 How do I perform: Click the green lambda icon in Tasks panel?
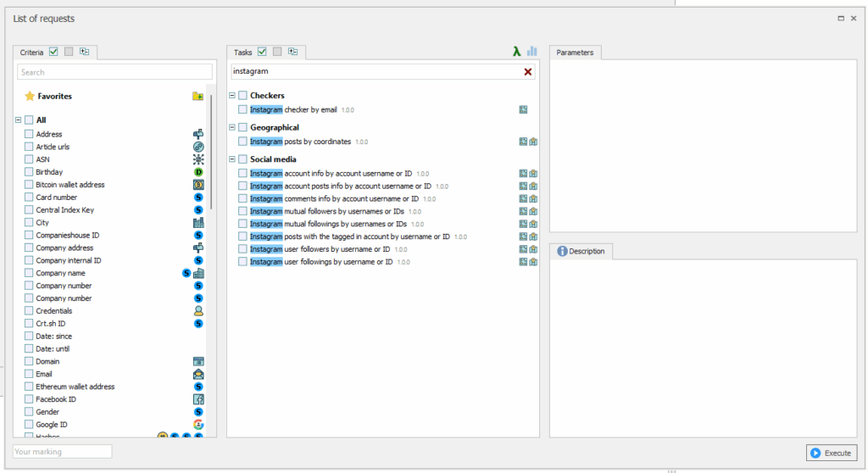click(x=516, y=52)
